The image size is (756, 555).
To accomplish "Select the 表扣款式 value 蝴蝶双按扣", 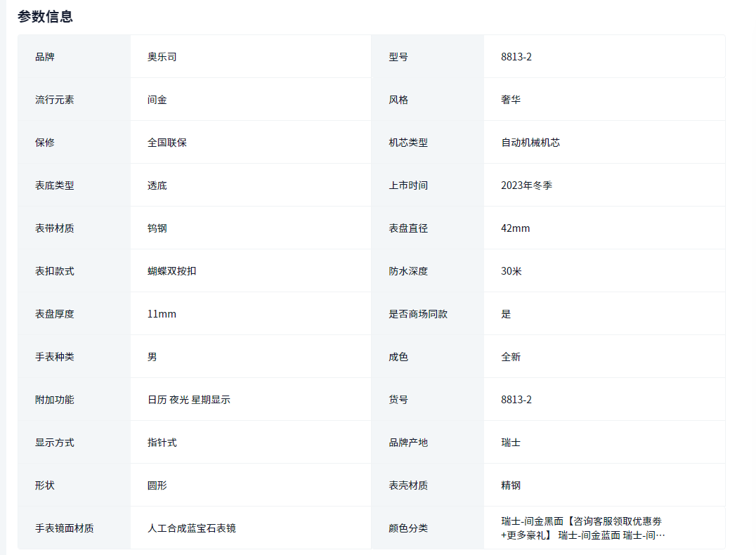I will pyautogui.click(x=172, y=271).
